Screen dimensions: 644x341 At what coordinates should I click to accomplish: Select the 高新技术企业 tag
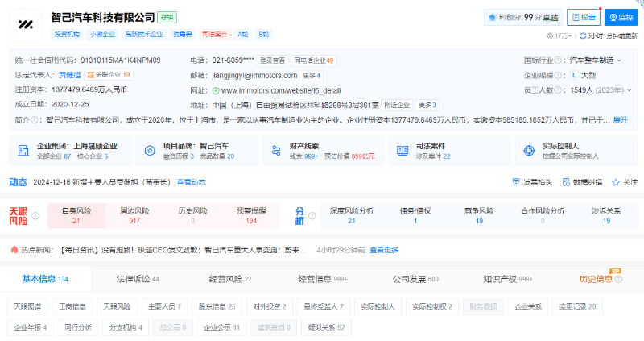(x=144, y=35)
